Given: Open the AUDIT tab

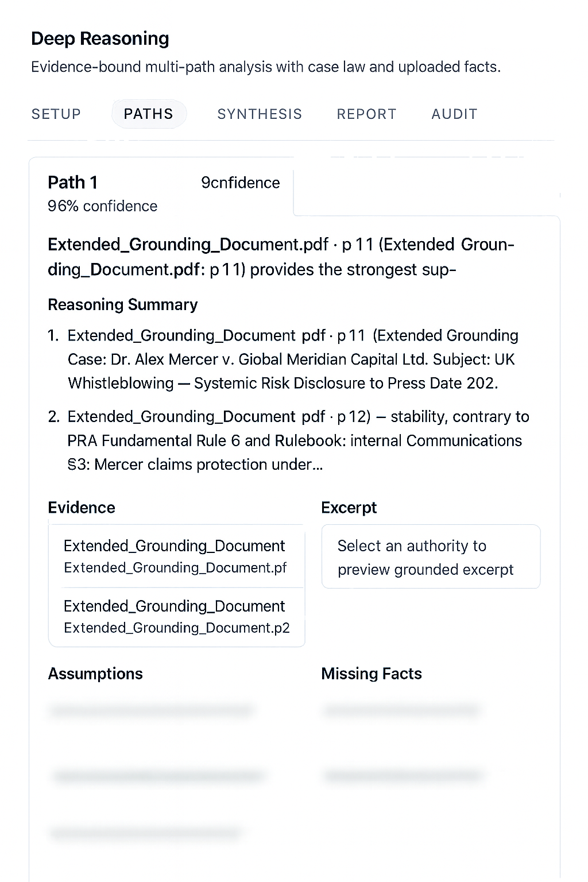Looking at the screenshot, I should click(x=454, y=114).
